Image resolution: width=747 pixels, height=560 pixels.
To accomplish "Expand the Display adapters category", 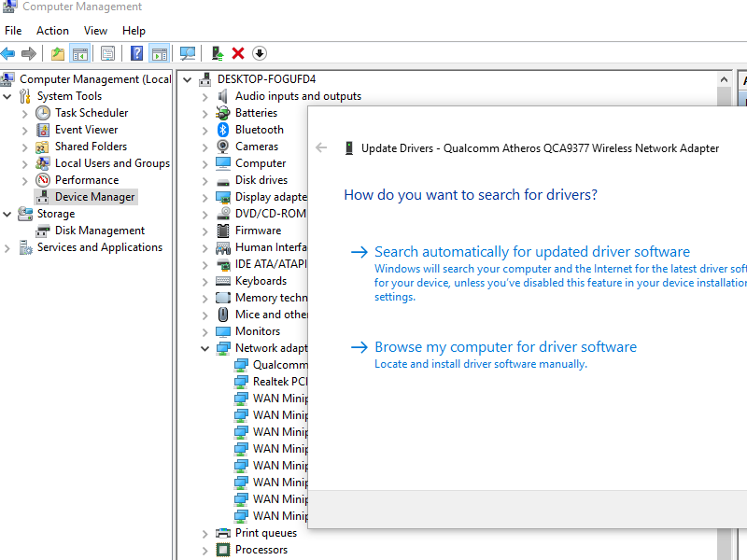I will click(x=204, y=198).
